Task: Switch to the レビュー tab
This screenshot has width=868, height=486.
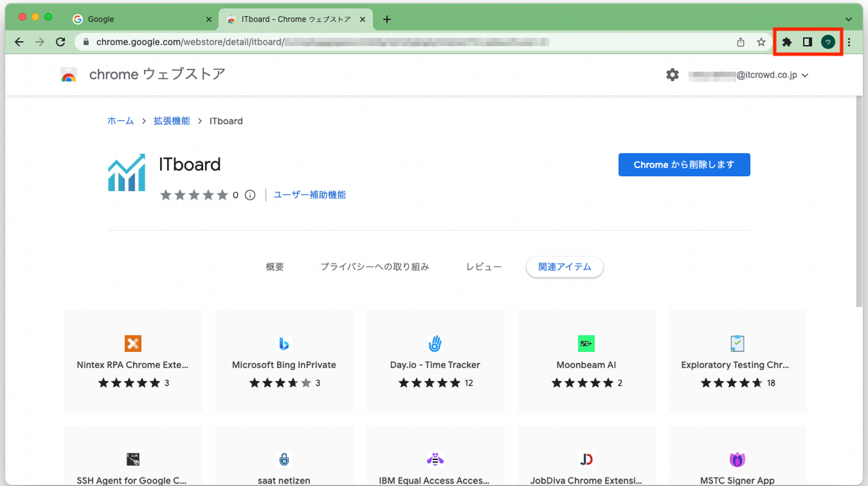Action: [484, 267]
